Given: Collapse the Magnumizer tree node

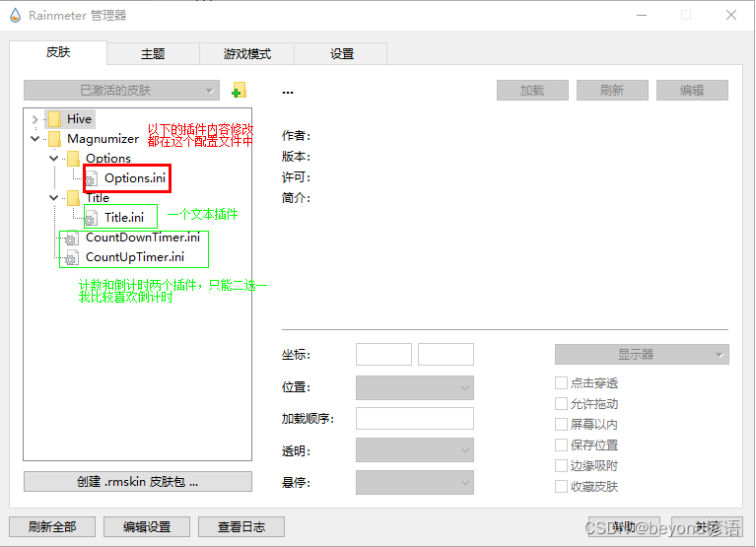Looking at the screenshot, I should click(x=34, y=139).
